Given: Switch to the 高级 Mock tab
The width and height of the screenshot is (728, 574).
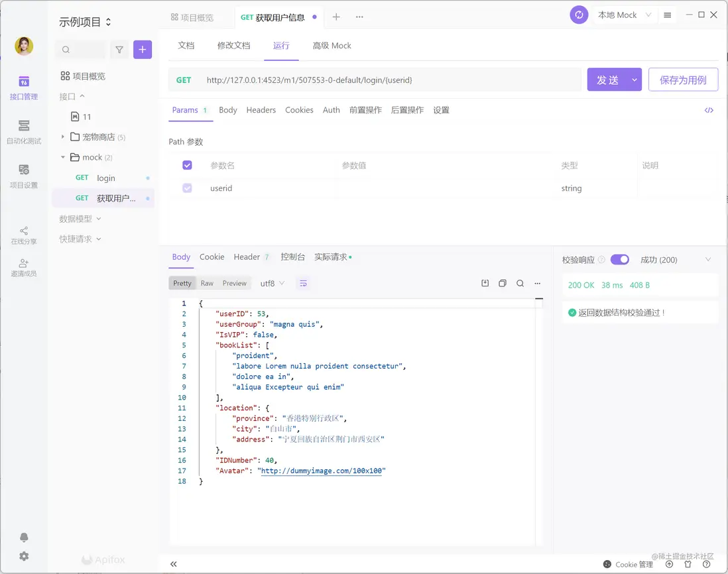Looking at the screenshot, I should [332, 46].
